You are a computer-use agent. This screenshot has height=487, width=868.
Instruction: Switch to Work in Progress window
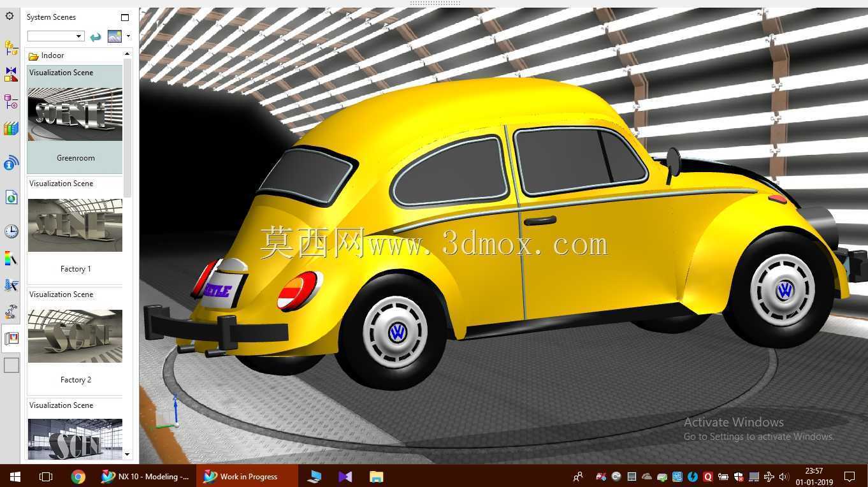click(247, 476)
